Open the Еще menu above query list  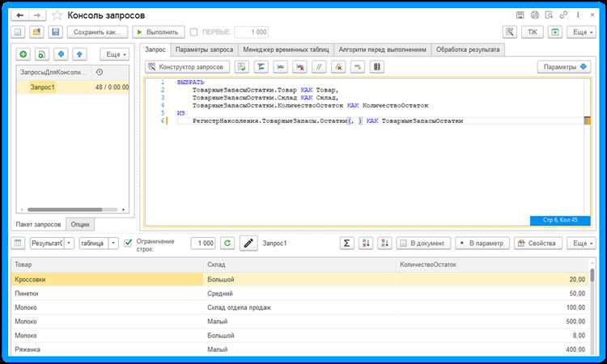tap(114, 53)
